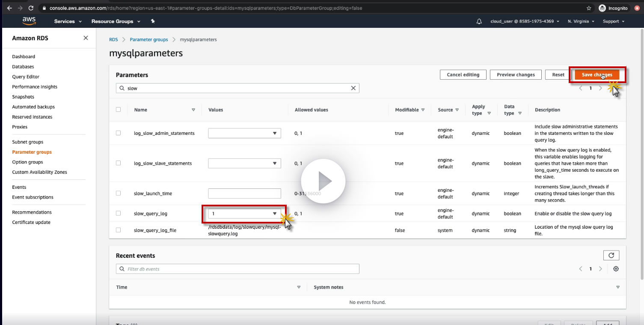Image resolution: width=644 pixels, height=325 pixels.
Task: Open the N. Virginia region dropdown
Action: [581, 21]
